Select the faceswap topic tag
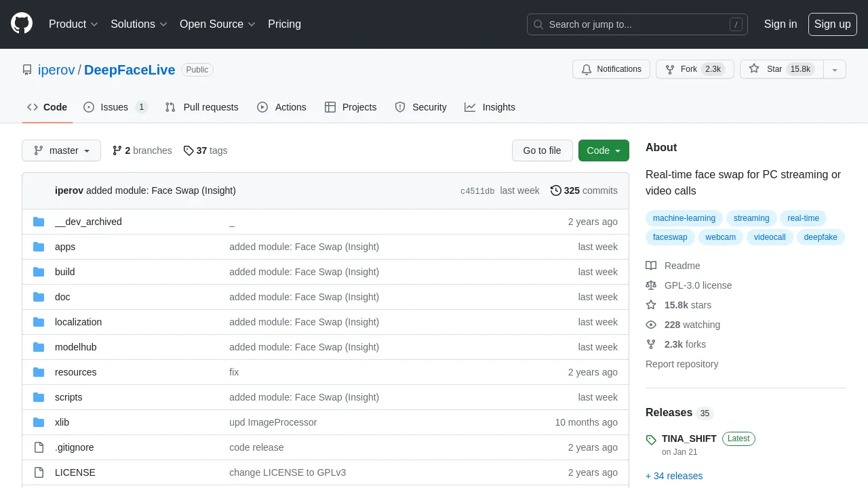This screenshot has width=868, height=488. tap(670, 237)
